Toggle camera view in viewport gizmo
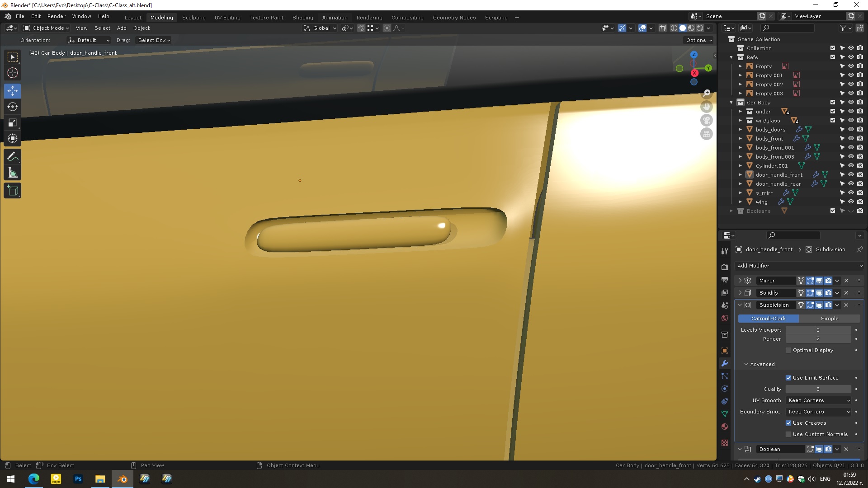Image resolution: width=868 pixels, height=488 pixels. tap(706, 121)
